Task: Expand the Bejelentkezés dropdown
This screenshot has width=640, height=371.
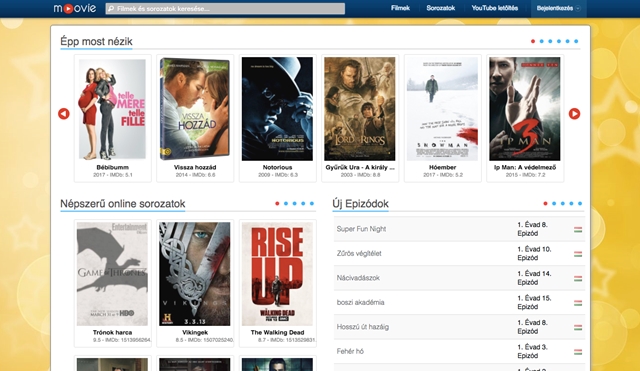Action: point(558,8)
